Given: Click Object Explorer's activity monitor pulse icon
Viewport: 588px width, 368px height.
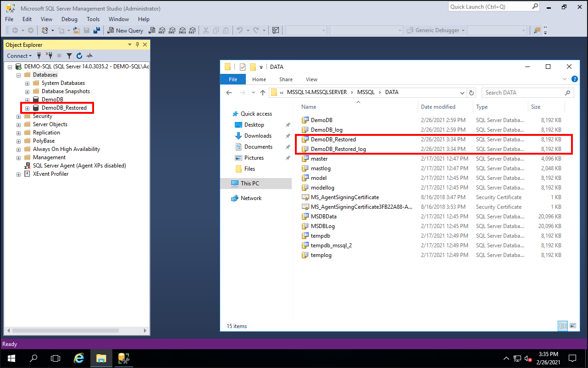Looking at the screenshot, I should point(89,56).
